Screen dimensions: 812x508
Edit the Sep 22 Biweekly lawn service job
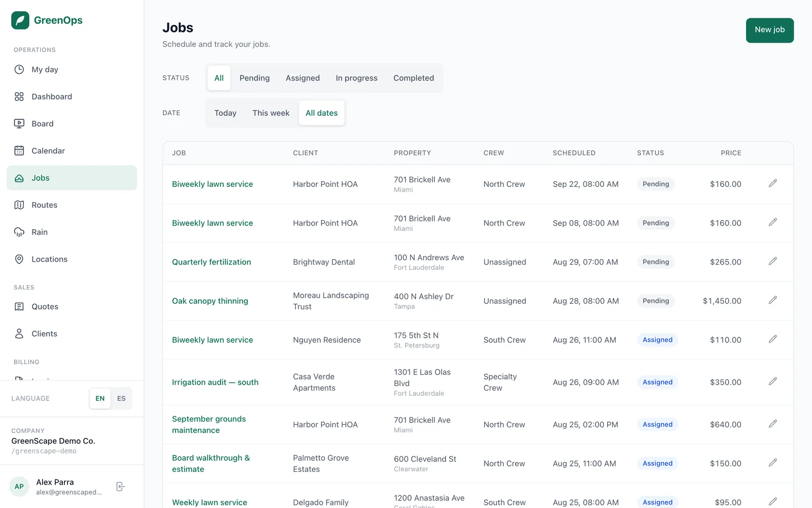(773, 183)
